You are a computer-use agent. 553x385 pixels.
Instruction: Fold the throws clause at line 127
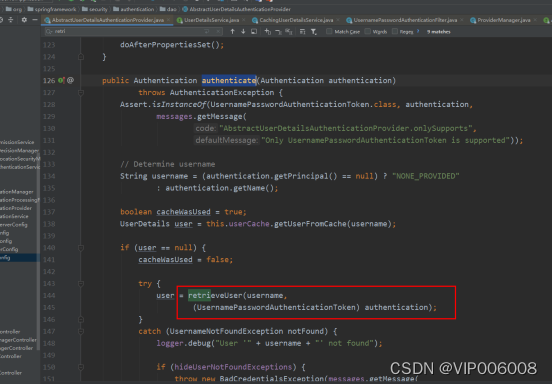(x=81, y=93)
